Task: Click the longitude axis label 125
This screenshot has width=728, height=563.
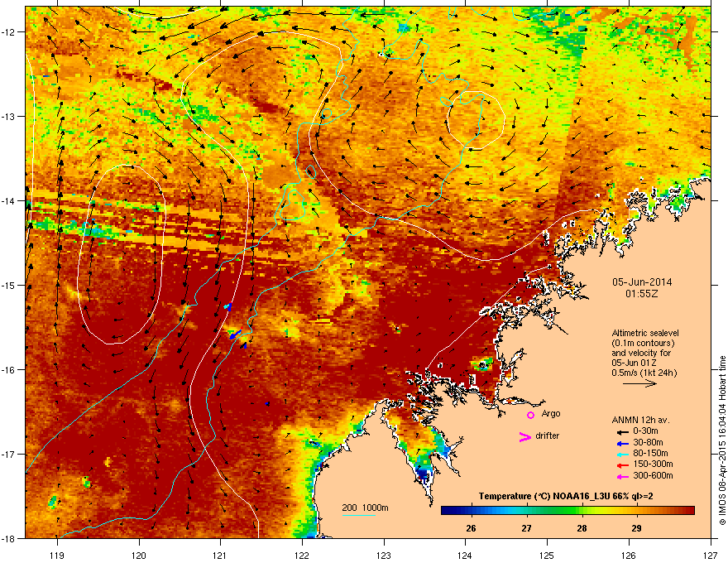Action: pos(547,555)
